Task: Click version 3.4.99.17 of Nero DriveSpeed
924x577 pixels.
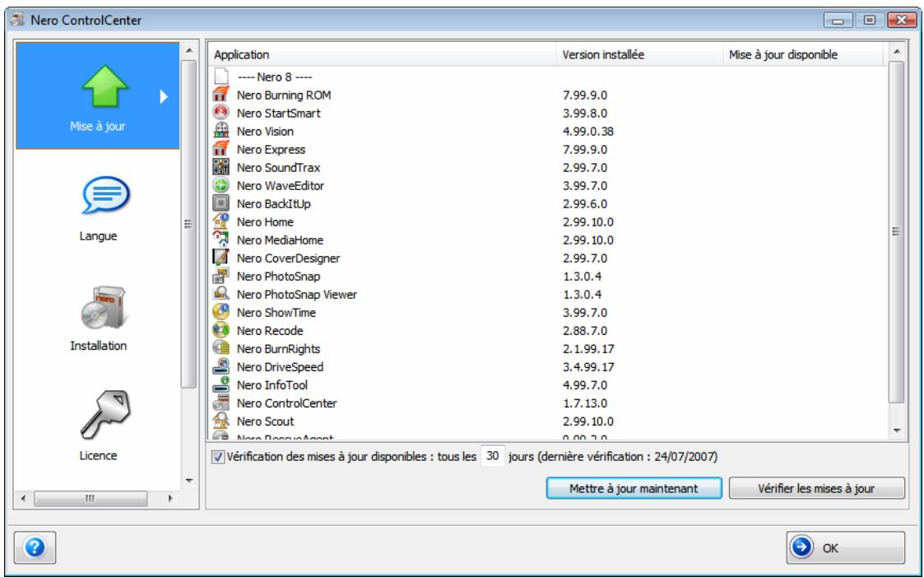Action: [588, 367]
